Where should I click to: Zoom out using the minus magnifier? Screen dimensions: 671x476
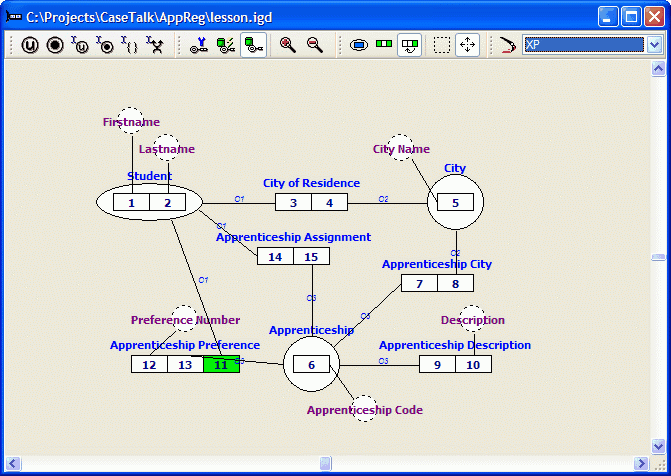pos(315,45)
